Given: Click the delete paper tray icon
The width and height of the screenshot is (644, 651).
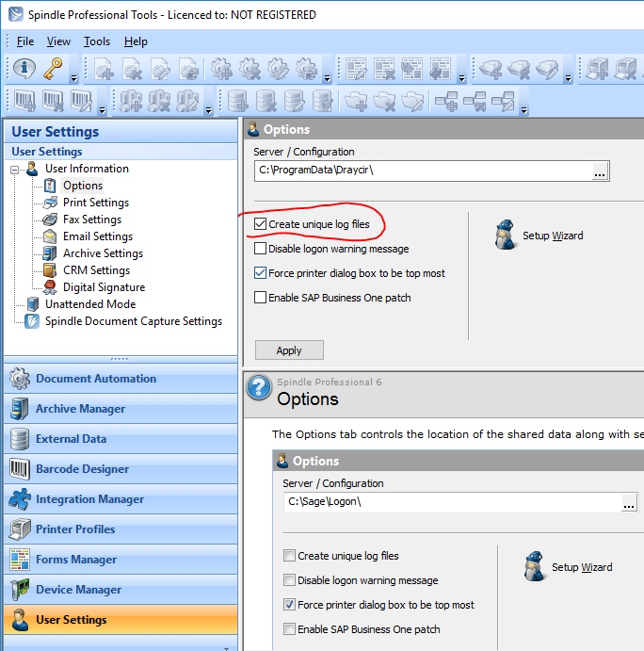Looking at the screenshot, I should [x=519, y=69].
